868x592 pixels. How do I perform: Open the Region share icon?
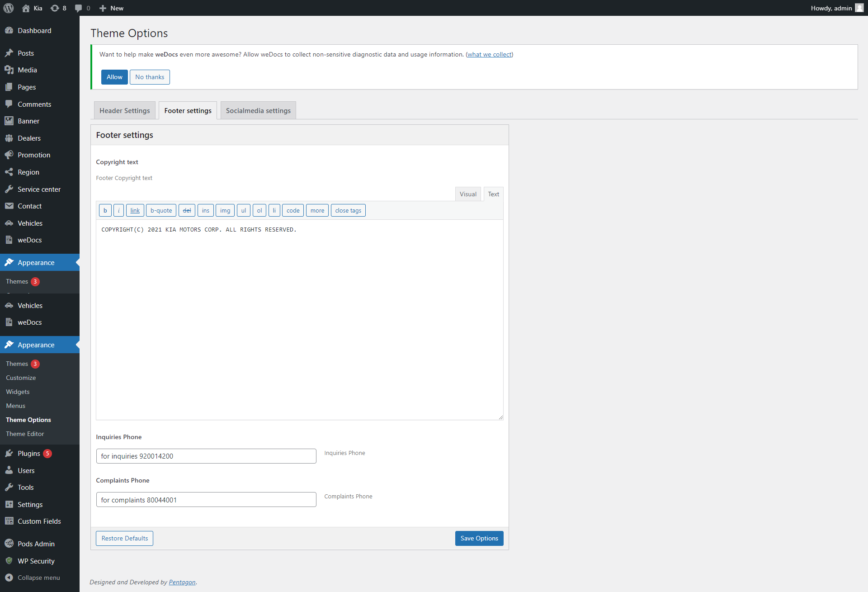(9, 172)
